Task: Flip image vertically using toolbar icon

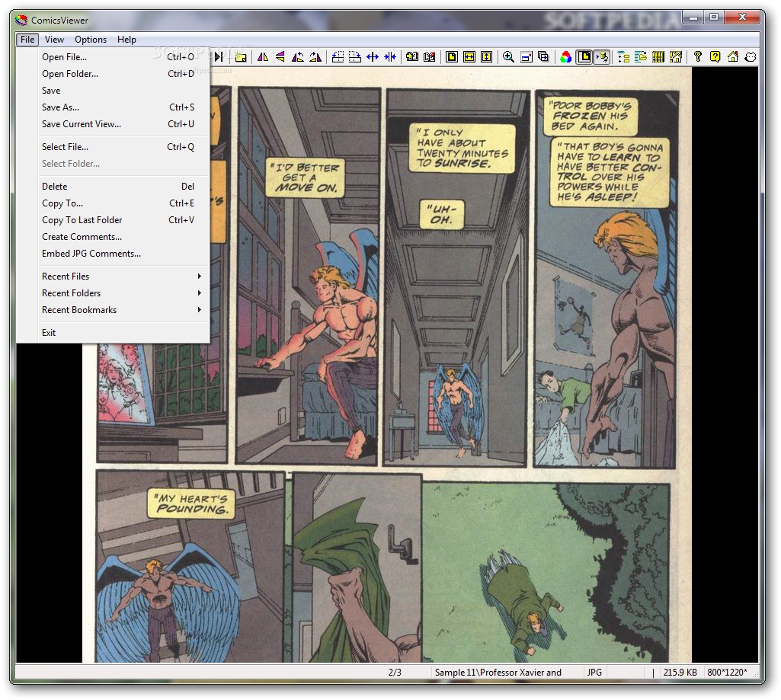Action: click(280, 57)
